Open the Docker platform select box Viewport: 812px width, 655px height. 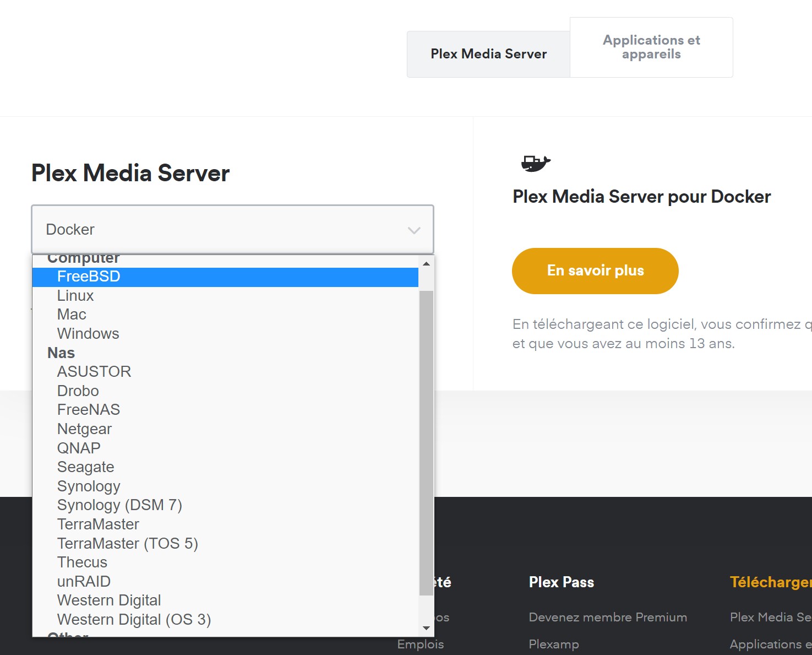232,230
